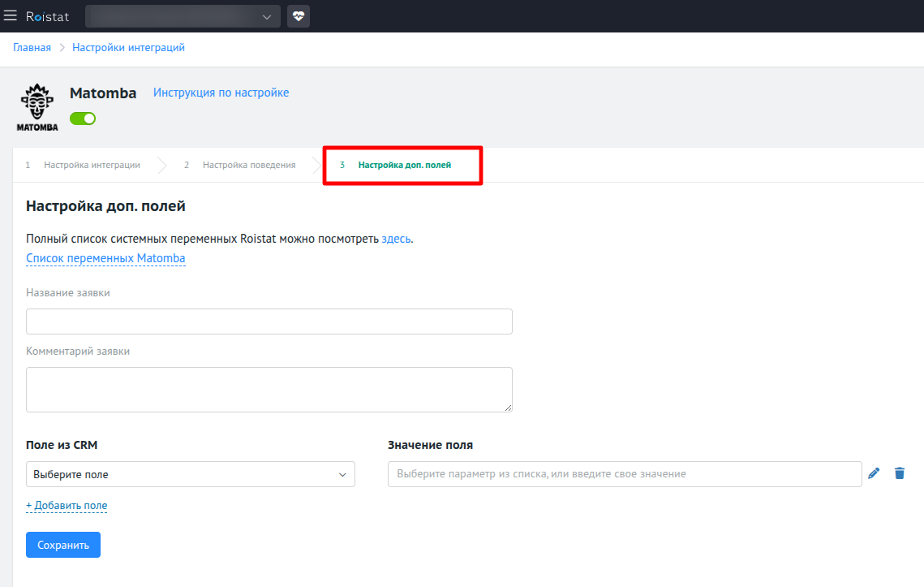Click the Matomba mask logo
924x587 pixels.
pos(37,106)
